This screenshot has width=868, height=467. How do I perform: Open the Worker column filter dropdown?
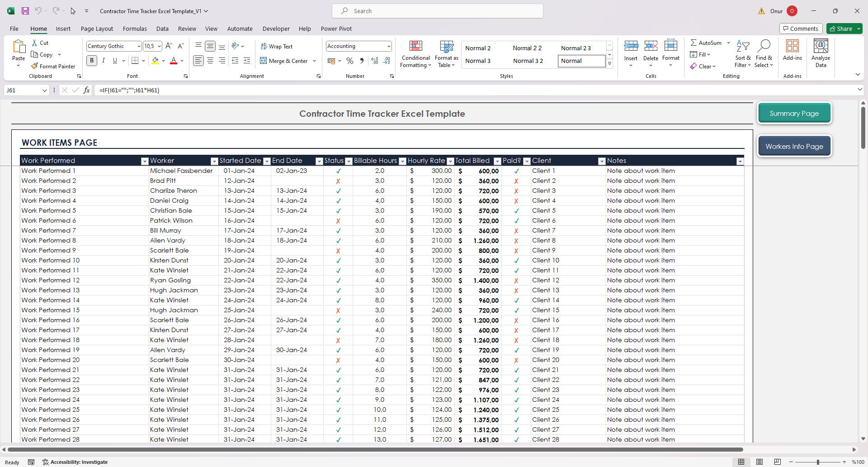point(214,161)
